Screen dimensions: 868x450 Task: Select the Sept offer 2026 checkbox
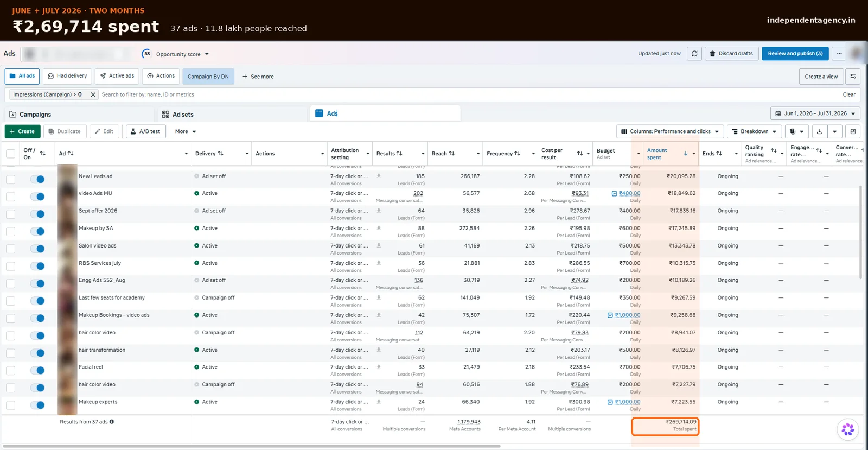tap(11, 214)
